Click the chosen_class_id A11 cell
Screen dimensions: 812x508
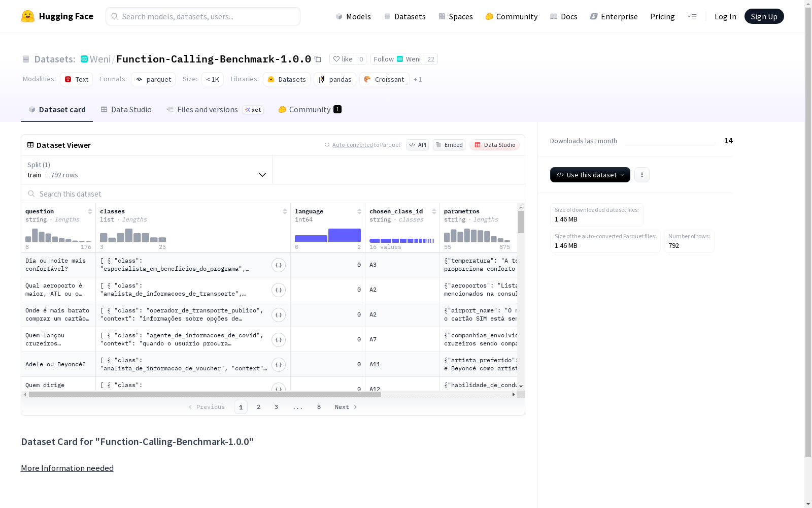(x=402, y=364)
